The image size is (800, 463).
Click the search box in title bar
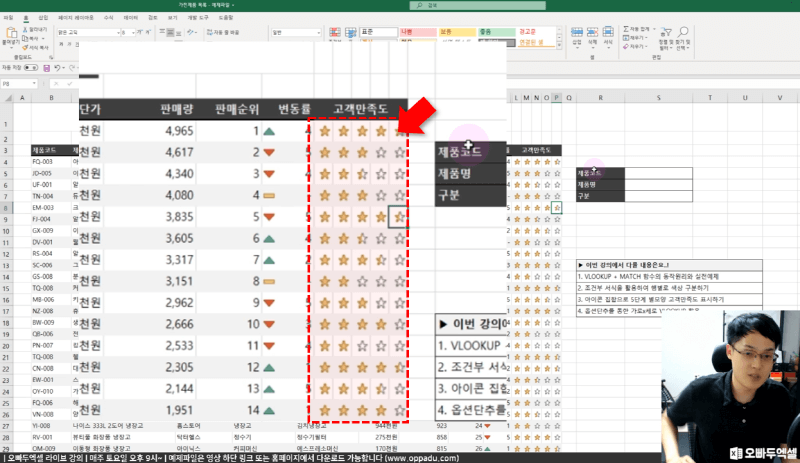[x=478, y=5]
